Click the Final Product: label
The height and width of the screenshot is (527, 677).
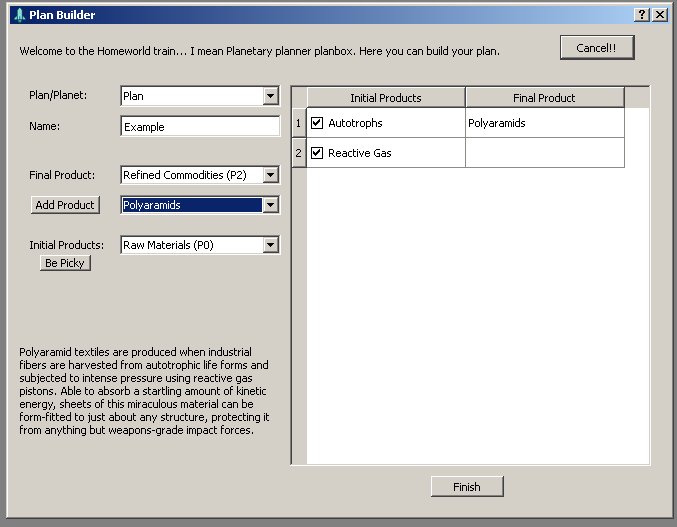coord(62,175)
